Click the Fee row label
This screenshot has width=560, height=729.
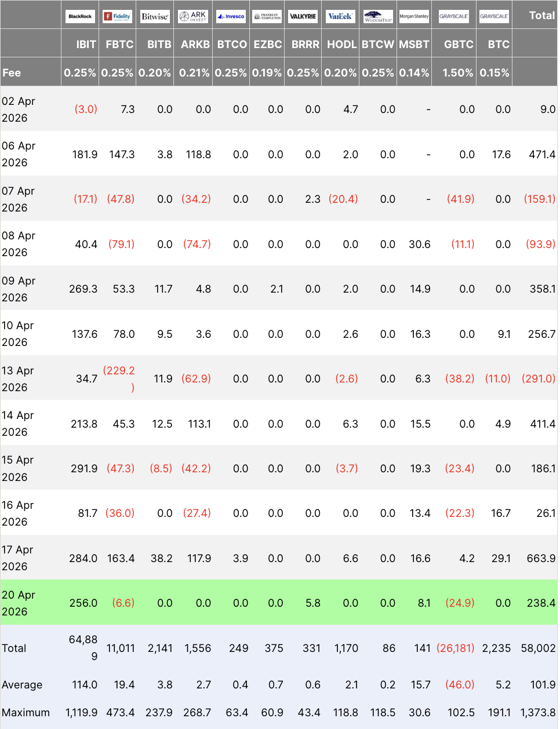[13, 72]
